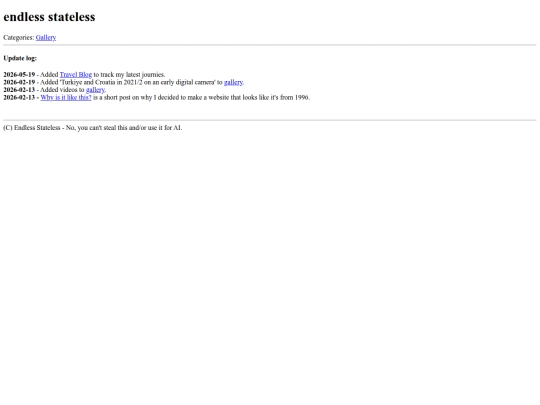Click the 'Added videos to' text

tap(62, 90)
